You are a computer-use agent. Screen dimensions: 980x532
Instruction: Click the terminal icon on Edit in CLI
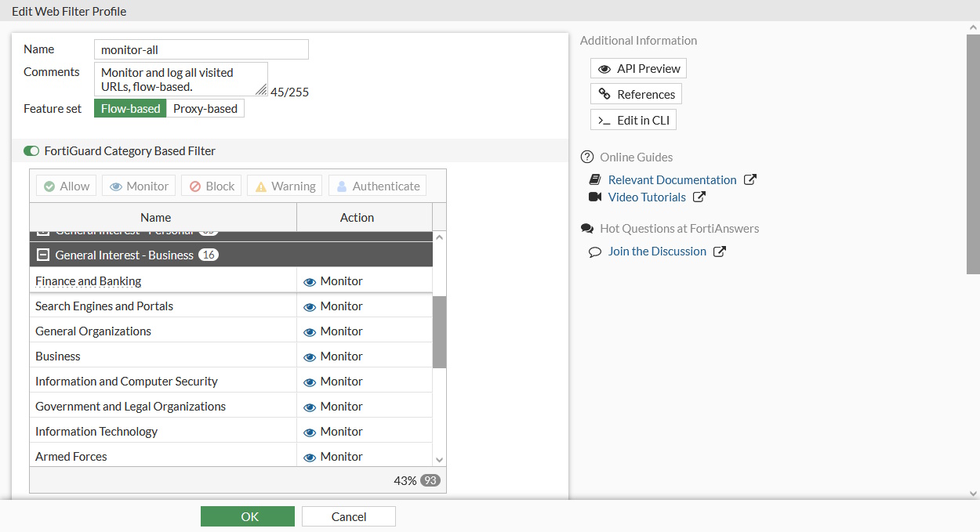point(604,121)
